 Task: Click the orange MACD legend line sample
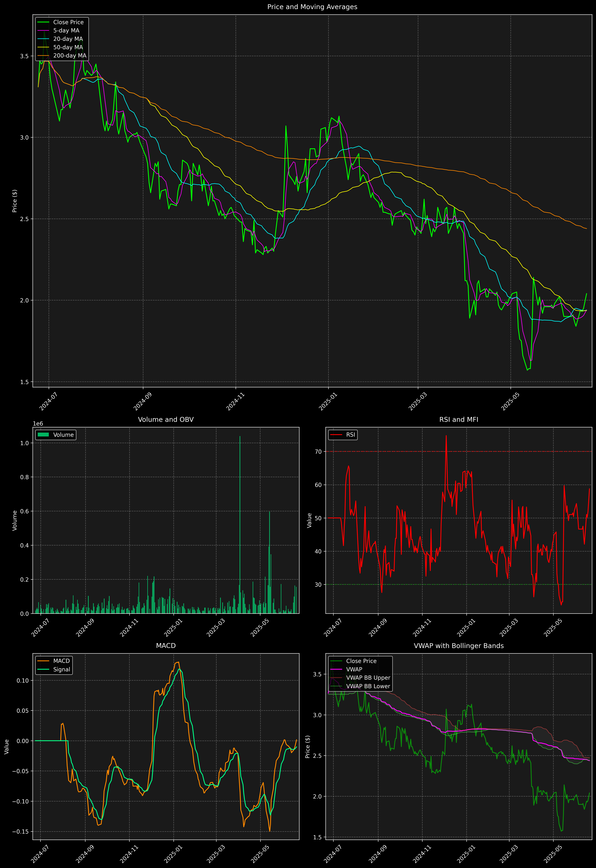pos(43,661)
